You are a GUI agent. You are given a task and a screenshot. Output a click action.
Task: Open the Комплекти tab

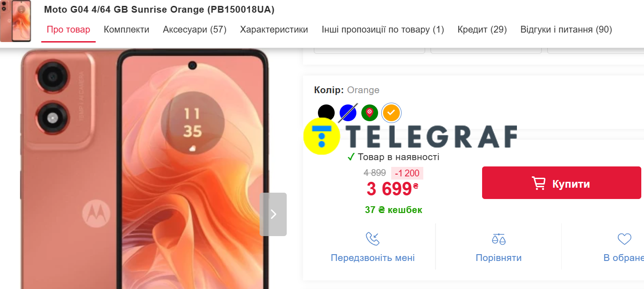127,30
